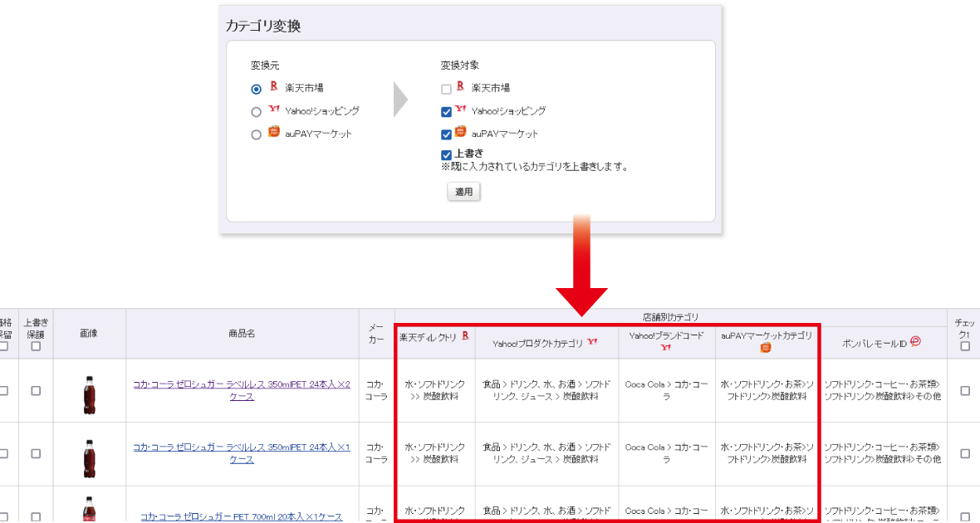The width and height of the screenshot is (980, 523).
Task: Check 上書き保護 for the ×2ケース row
Action: pyautogui.click(x=36, y=390)
